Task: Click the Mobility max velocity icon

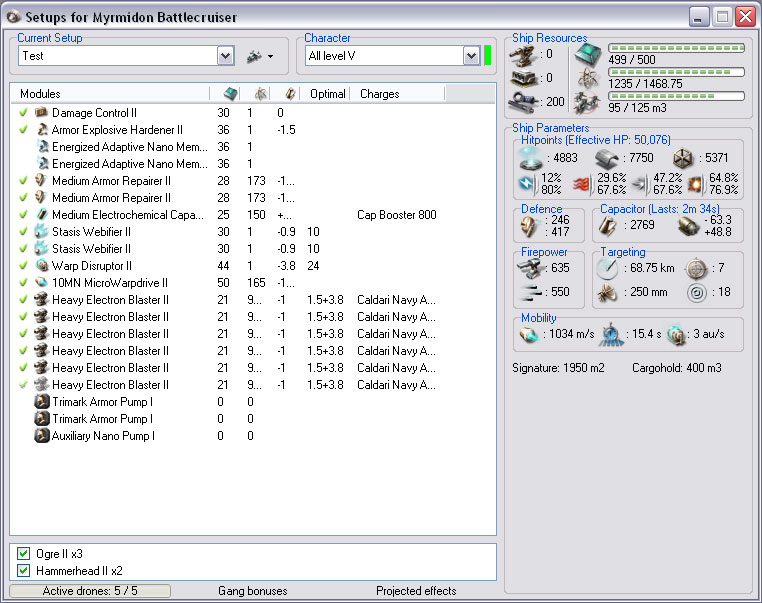Action: pyautogui.click(x=529, y=334)
